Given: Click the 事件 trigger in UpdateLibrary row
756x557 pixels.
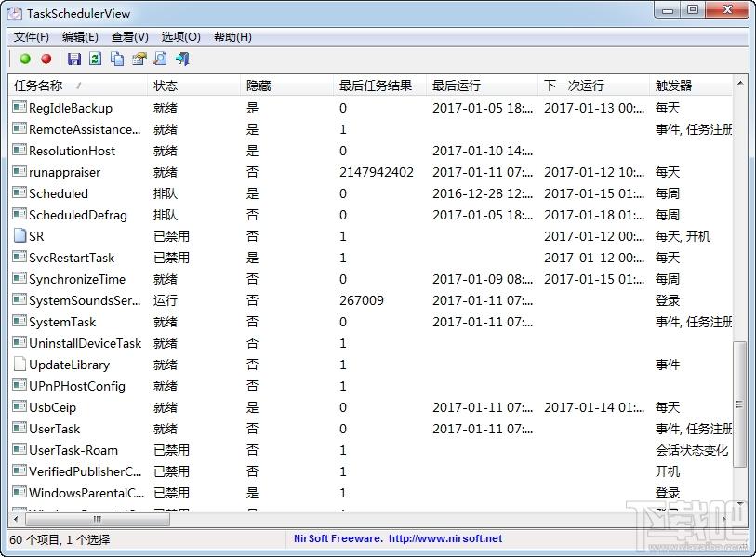Looking at the screenshot, I should (668, 365).
